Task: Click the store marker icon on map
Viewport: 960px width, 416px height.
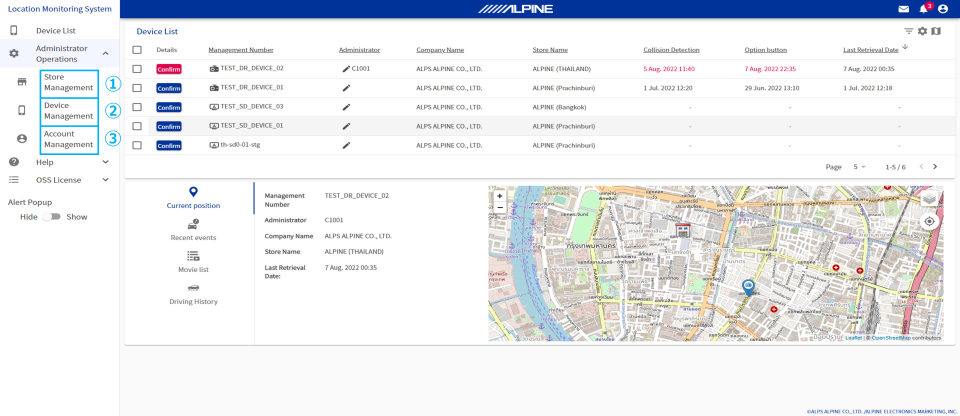Action: click(x=682, y=231)
